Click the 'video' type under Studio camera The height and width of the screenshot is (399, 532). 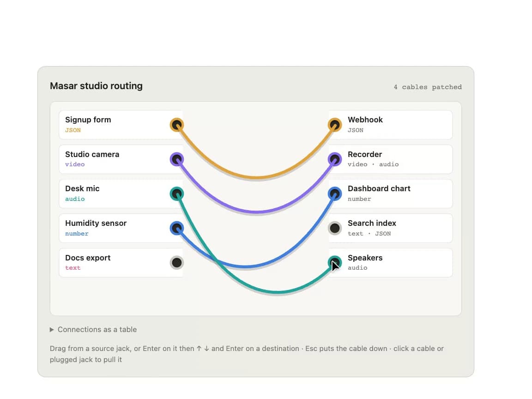75,164
